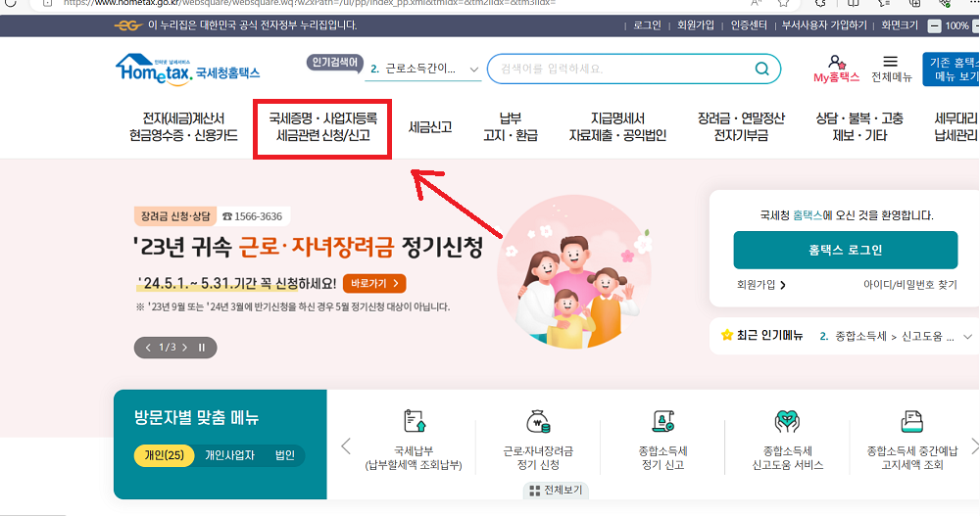Pause the banner slideshow

point(202,348)
